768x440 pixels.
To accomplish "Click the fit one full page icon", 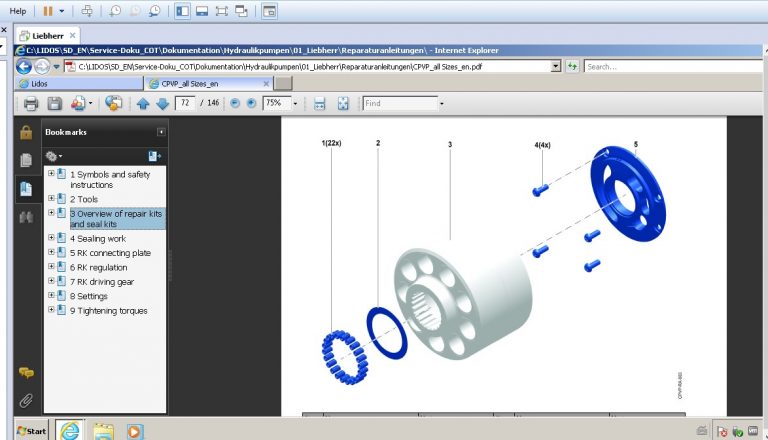I will [343, 103].
